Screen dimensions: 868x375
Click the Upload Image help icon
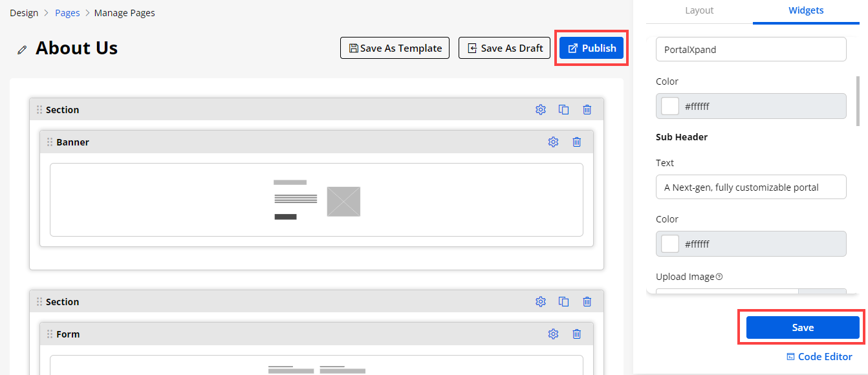coord(719,277)
